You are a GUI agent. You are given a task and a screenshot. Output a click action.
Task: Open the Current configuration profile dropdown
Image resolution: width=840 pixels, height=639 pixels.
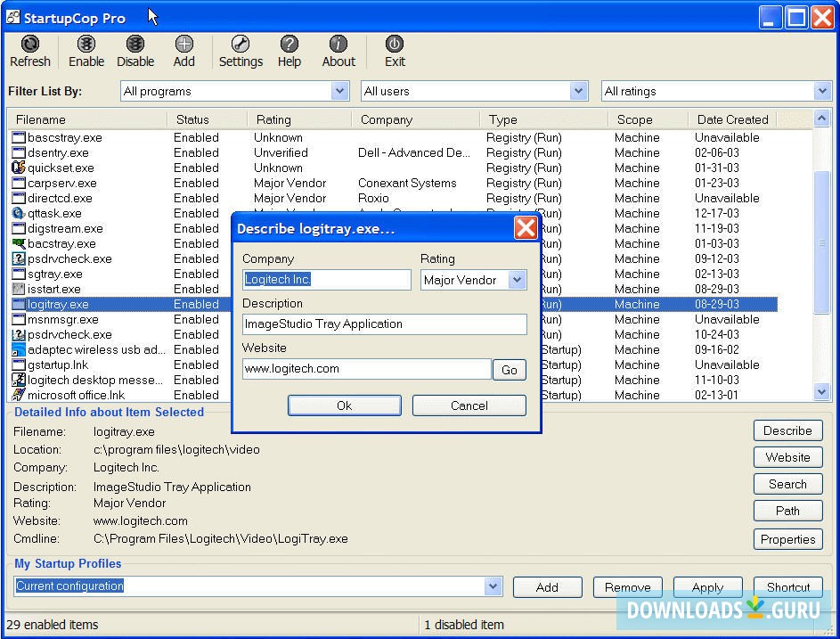pyautogui.click(x=493, y=586)
